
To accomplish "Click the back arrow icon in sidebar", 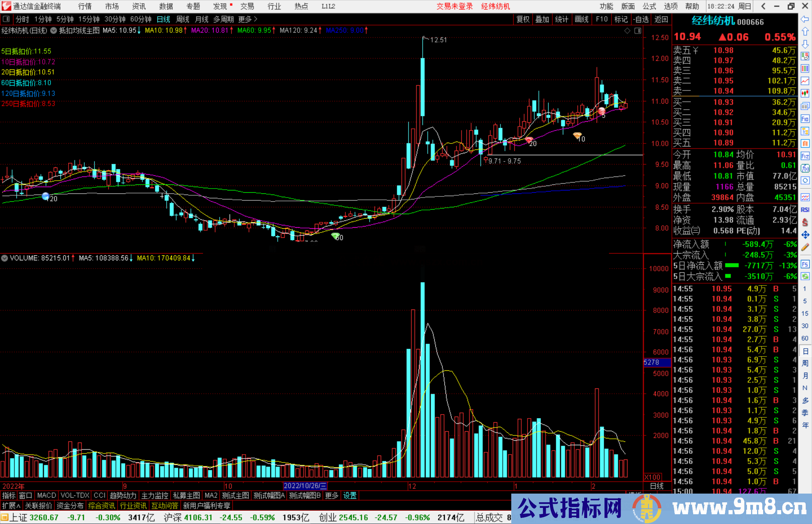I will tap(805, 19).
